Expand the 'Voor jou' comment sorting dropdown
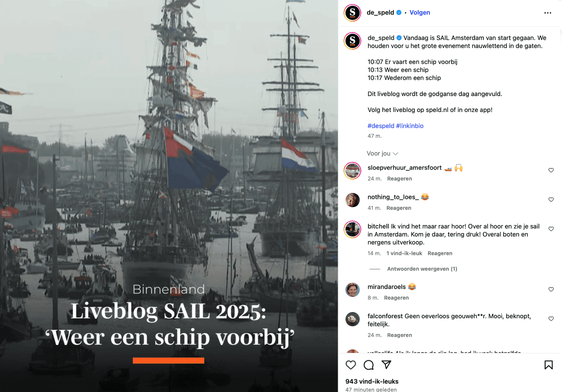Viewport: 562px width, 392px height. click(382, 154)
